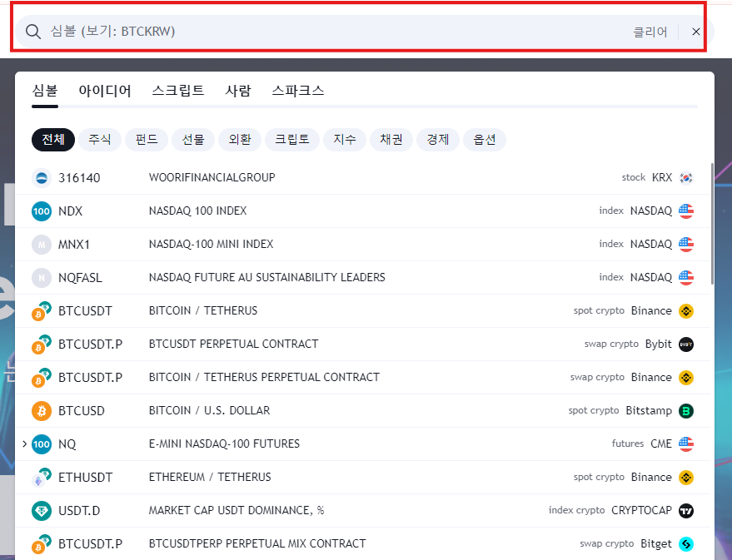Select the 주식 filter chip
732x560 pixels.
[100, 140]
